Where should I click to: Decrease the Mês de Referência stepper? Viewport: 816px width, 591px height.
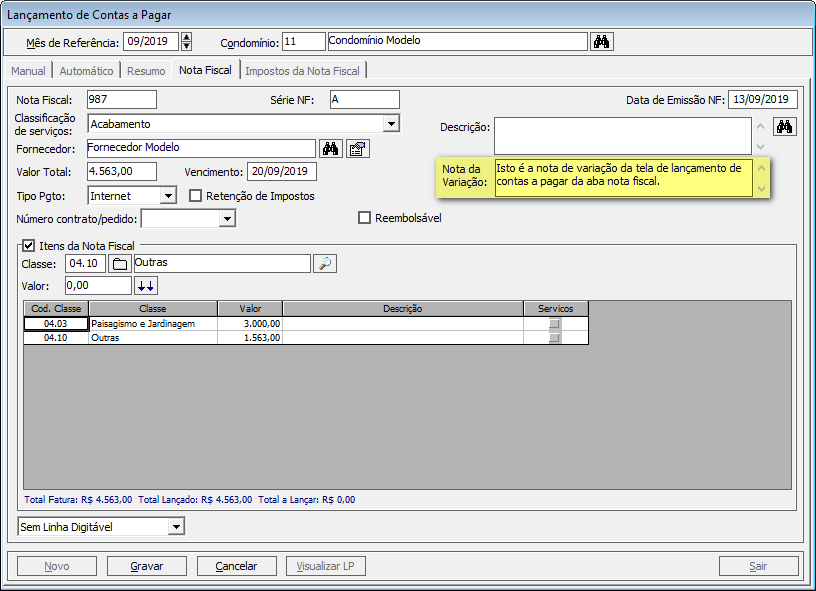point(186,46)
